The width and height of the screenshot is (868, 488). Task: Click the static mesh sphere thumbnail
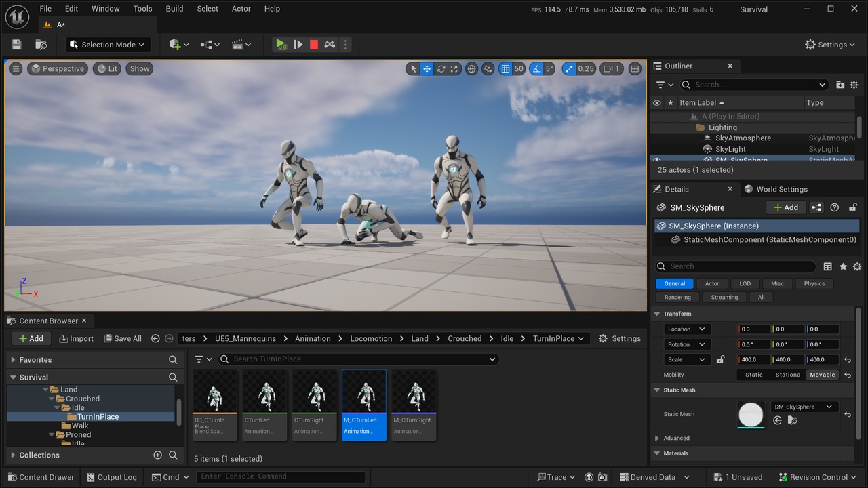(751, 414)
